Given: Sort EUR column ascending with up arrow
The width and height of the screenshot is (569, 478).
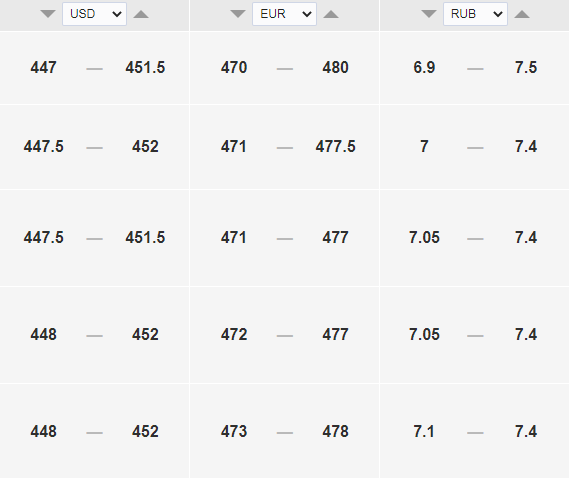Looking at the screenshot, I should (331, 14).
